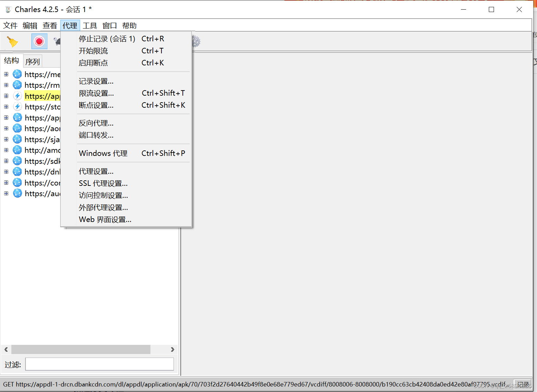Screen dimensions: 537x392
Task: Click the 过滤 filter input field
Action: (99, 364)
